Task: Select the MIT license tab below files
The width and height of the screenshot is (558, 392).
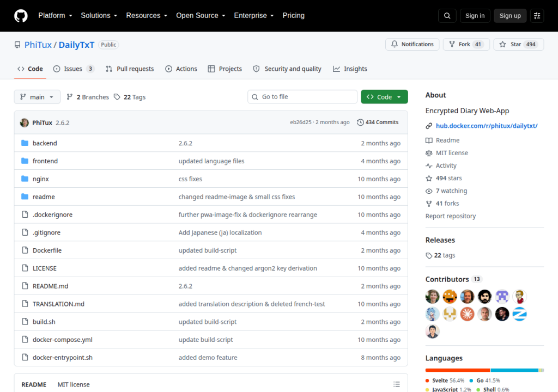Action: tap(74, 384)
